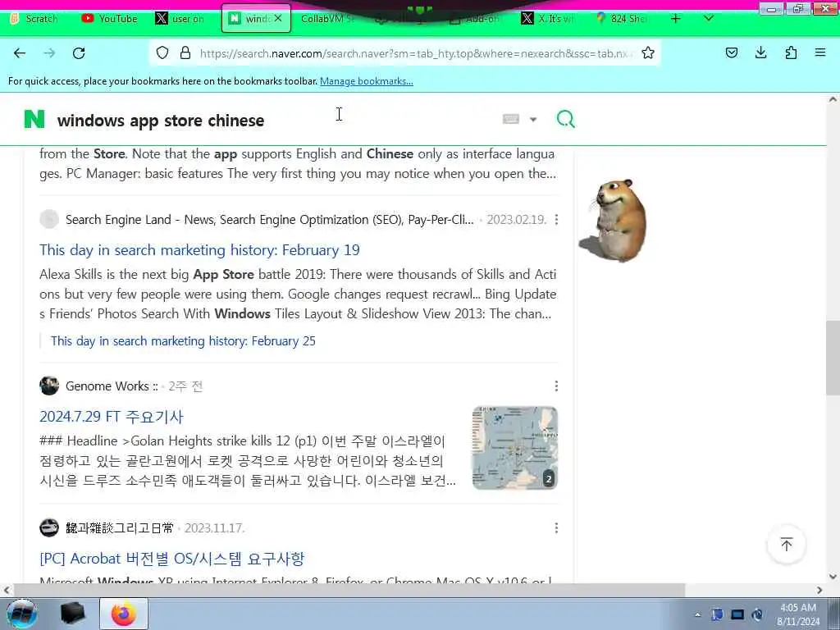
Task: Click the horizontal scrollbar thumb
Action: pyautogui.click(x=349, y=590)
